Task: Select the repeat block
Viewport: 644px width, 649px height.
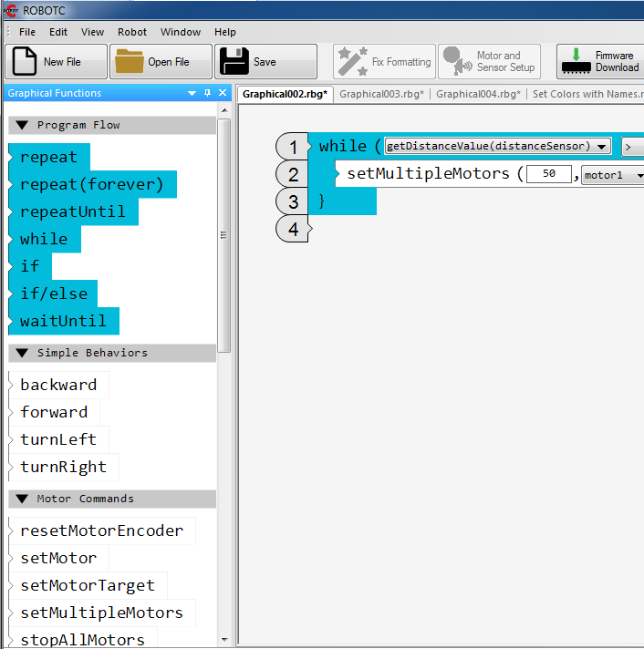Action: [x=49, y=157]
